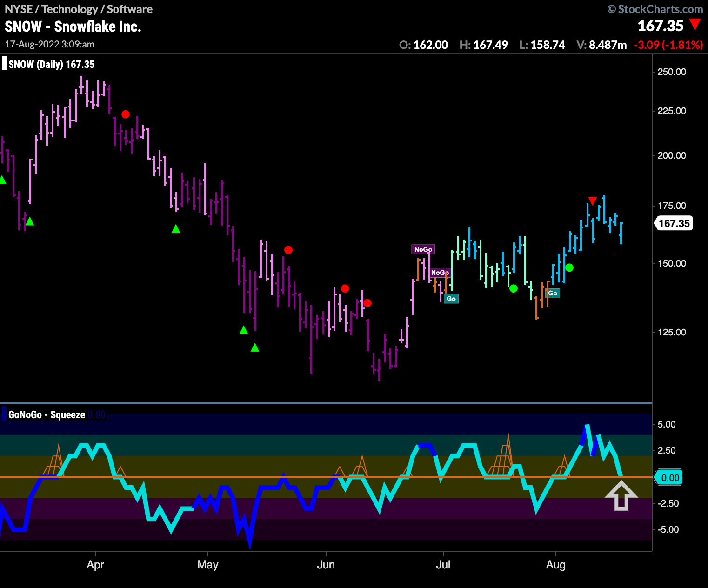Click the Volume value 8.487m
Screen dimensions: 708x588
point(608,45)
